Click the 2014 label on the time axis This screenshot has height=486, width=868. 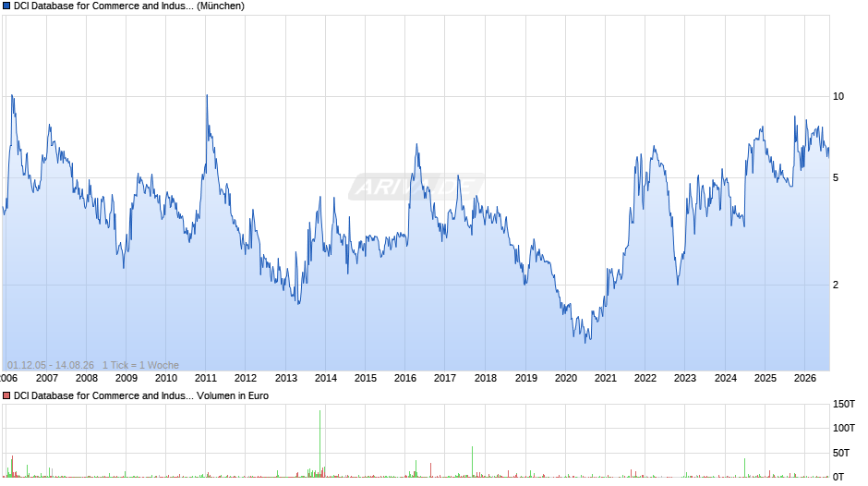325,378
